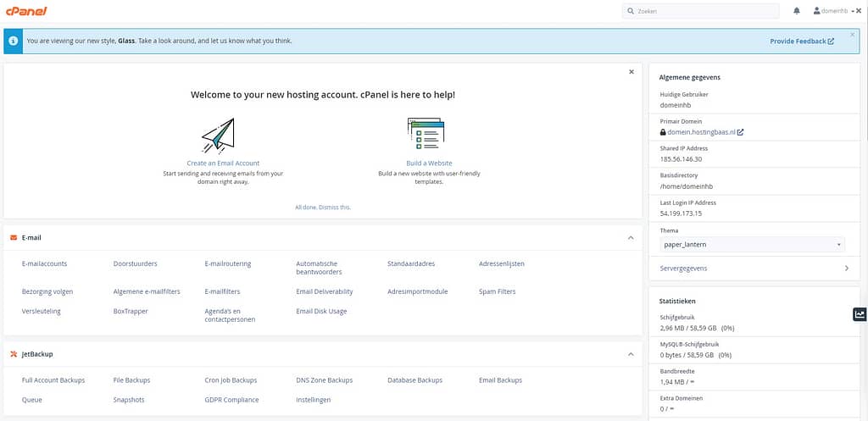Click the external icon beside Provide Feedback
This screenshot has width=868, height=421.
click(x=831, y=41)
